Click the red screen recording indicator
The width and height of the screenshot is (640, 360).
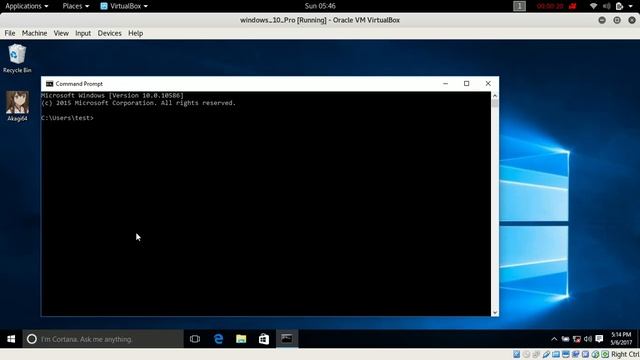pos(556,6)
